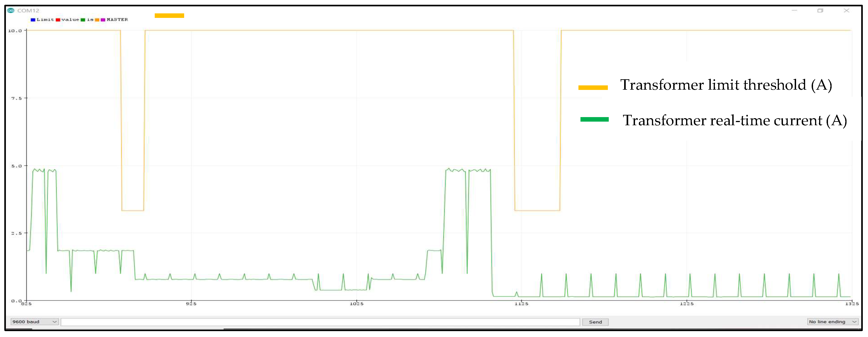Click the blue Limit legend square
868x337 pixels.
click(33, 20)
